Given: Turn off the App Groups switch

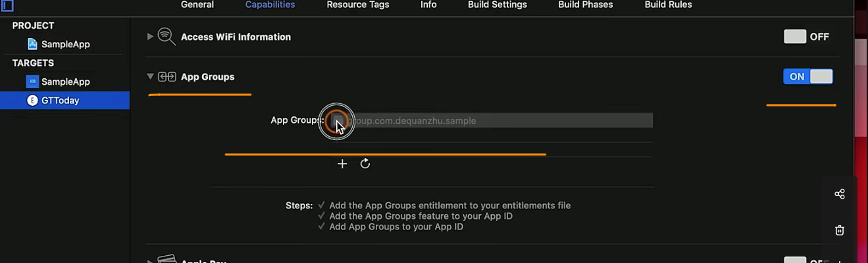Looking at the screenshot, I should pyautogui.click(x=808, y=77).
